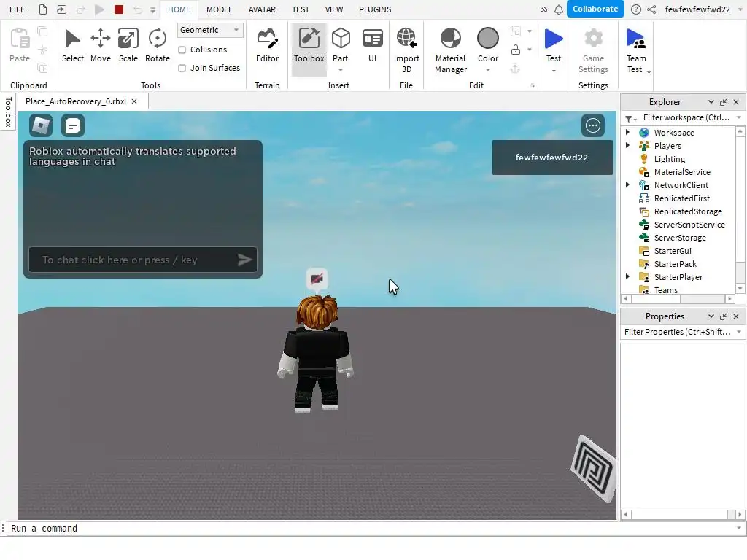
Task: Switch to the AVATAR tab
Action: point(262,9)
